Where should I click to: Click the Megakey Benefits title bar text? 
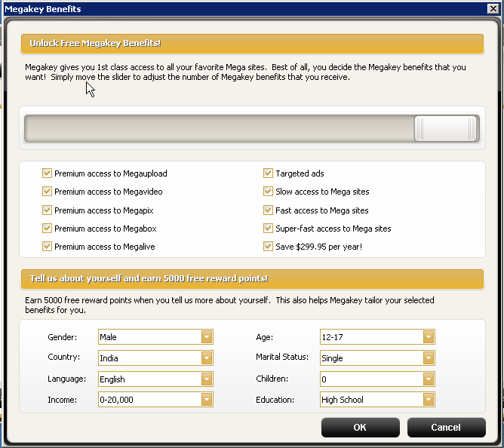[x=43, y=9]
